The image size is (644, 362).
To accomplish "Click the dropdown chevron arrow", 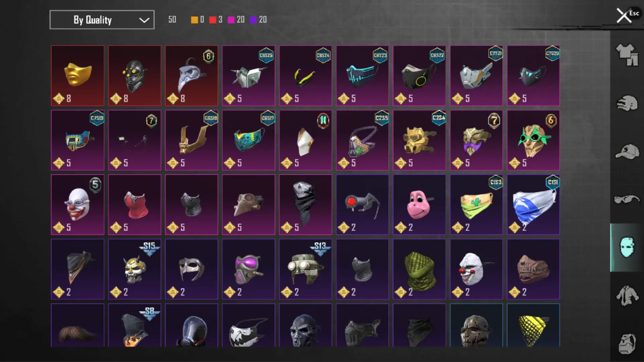I will coord(144,20).
